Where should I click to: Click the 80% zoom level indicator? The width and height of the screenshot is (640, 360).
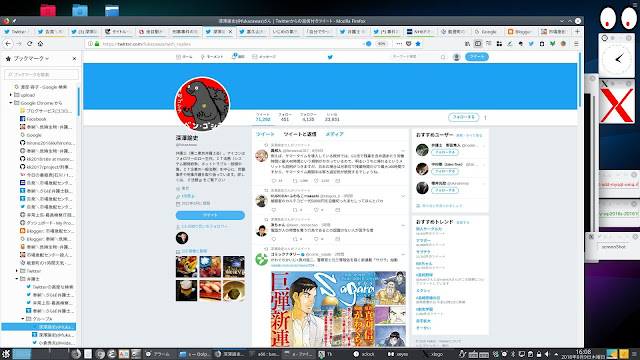(x=381, y=44)
